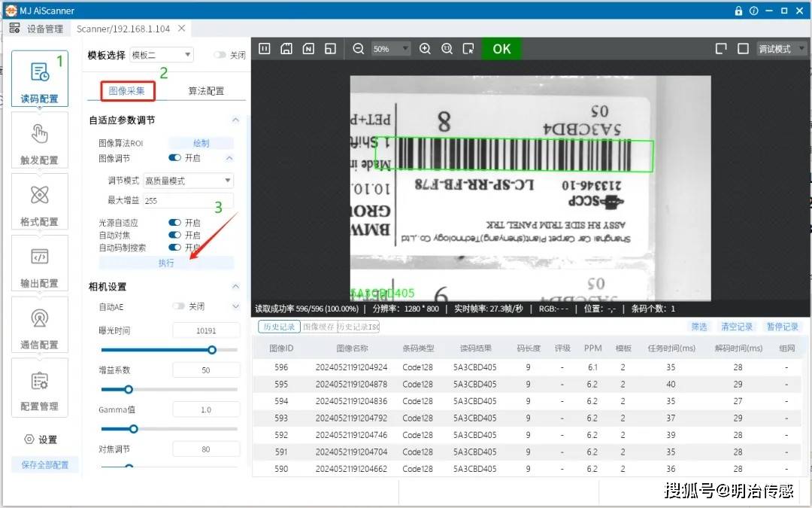Click the zoom out magnifier icon
This screenshot has width=812, height=508.
click(359, 49)
